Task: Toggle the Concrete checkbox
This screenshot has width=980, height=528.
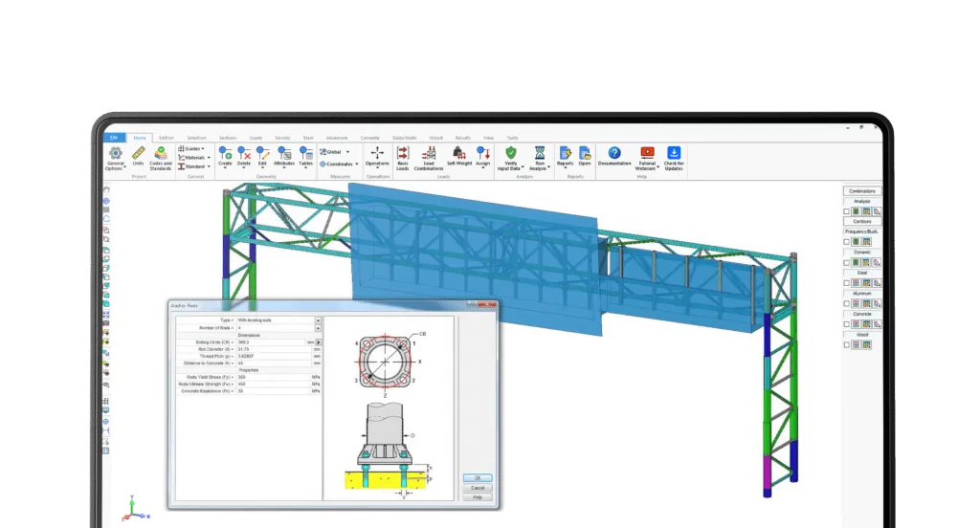Action: point(846,324)
